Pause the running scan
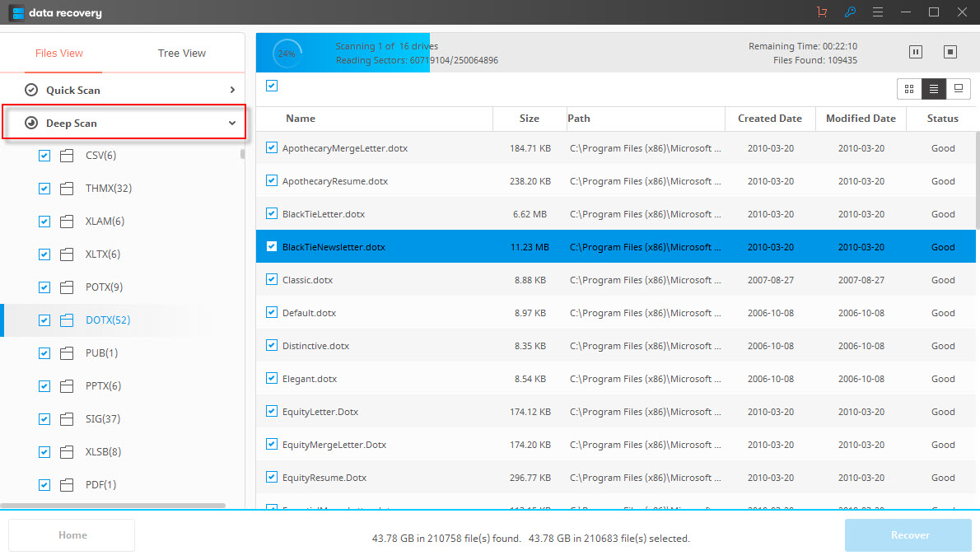The image size is (980, 560). pyautogui.click(x=916, y=52)
